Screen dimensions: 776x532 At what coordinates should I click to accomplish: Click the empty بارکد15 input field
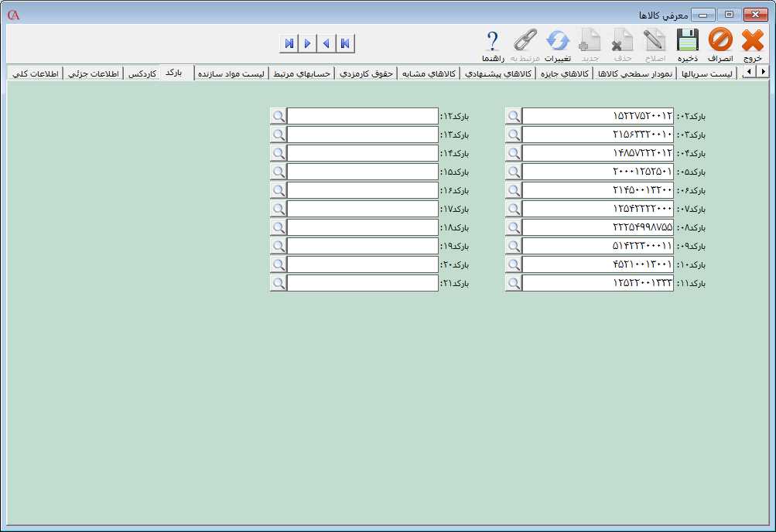[362, 172]
